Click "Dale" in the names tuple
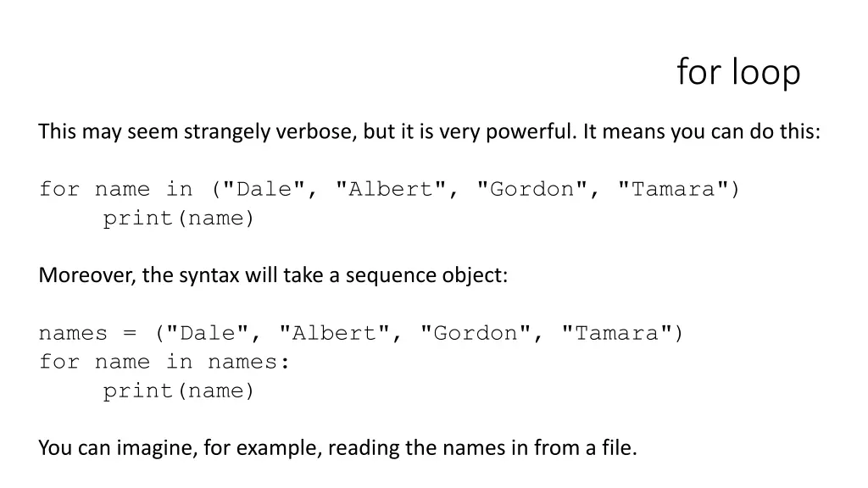This screenshot has height=488, width=868. (208, 333)
